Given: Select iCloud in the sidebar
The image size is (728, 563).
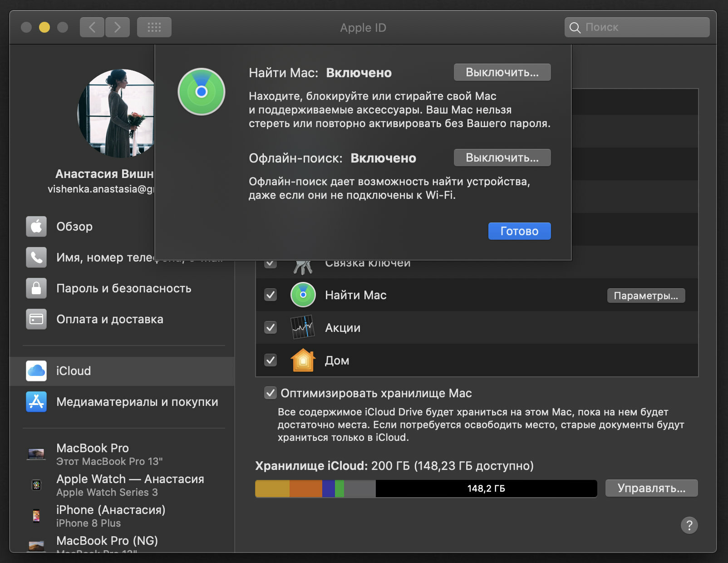Looking at the screenshot, I should point(122,371).
